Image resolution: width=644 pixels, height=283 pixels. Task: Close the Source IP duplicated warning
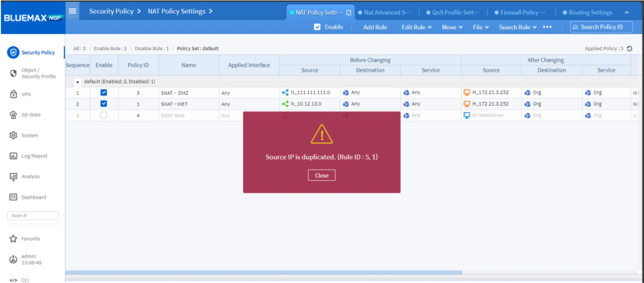322,175
